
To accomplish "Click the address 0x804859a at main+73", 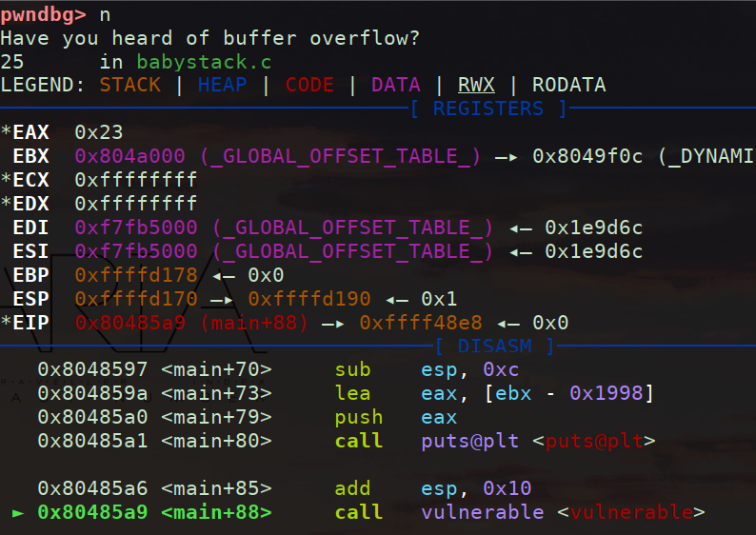I will 93,394.
